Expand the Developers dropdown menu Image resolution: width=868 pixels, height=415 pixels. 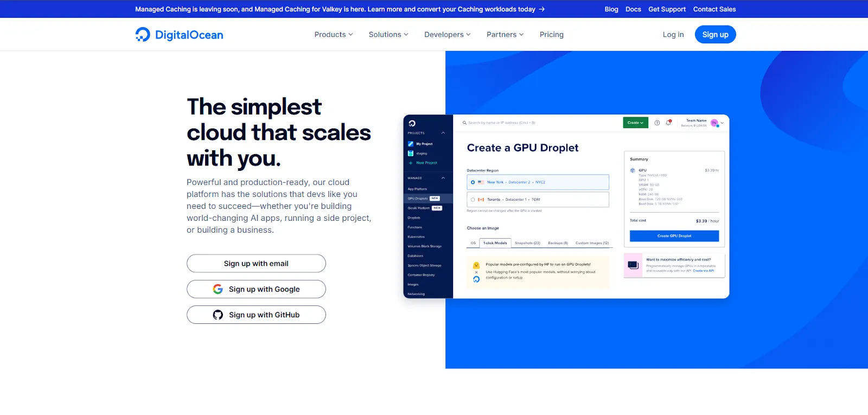pyautogui.click(x=448, y=35)
